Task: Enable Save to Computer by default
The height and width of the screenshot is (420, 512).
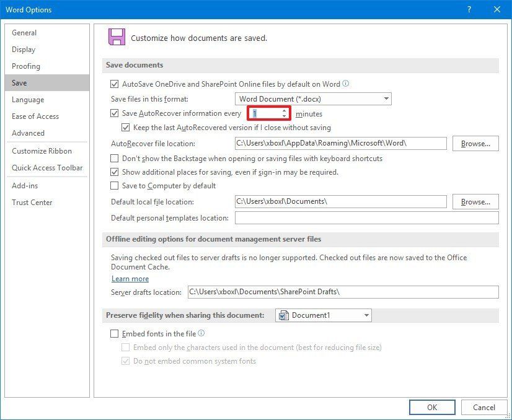Action: (x=114, y=185)
